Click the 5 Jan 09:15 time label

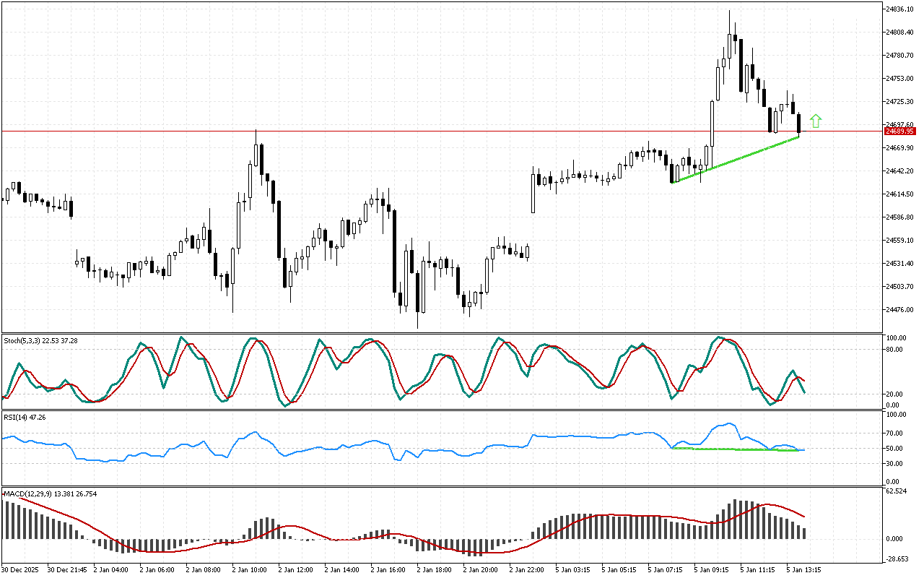(710, 569)
